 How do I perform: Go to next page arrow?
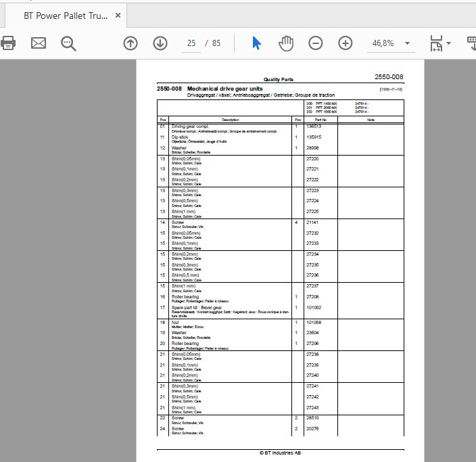pos(160,43)
